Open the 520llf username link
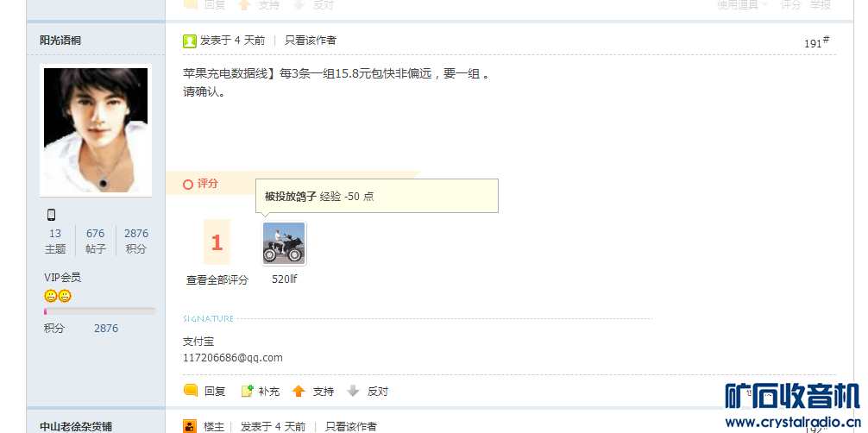 pos(285,279)
